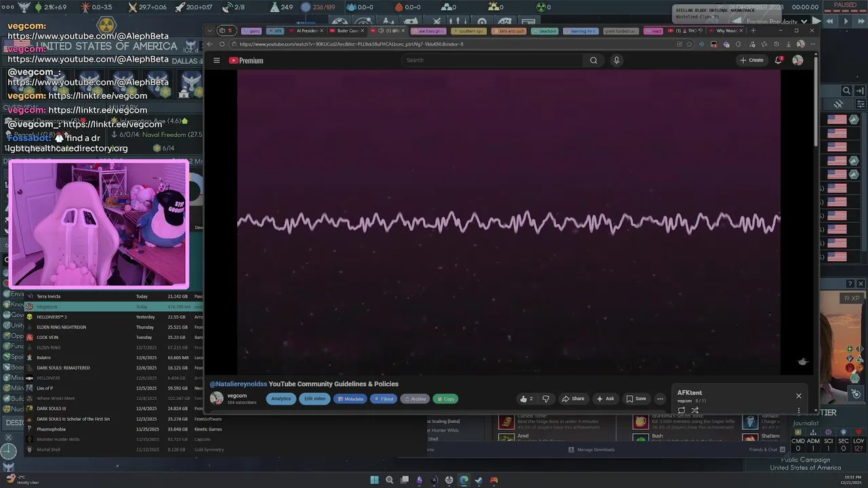Image resolution: width=868 pixels, height=488 pixels.
Task: Open Microsoft Edge from the taskbar
Action: [464, 480]
